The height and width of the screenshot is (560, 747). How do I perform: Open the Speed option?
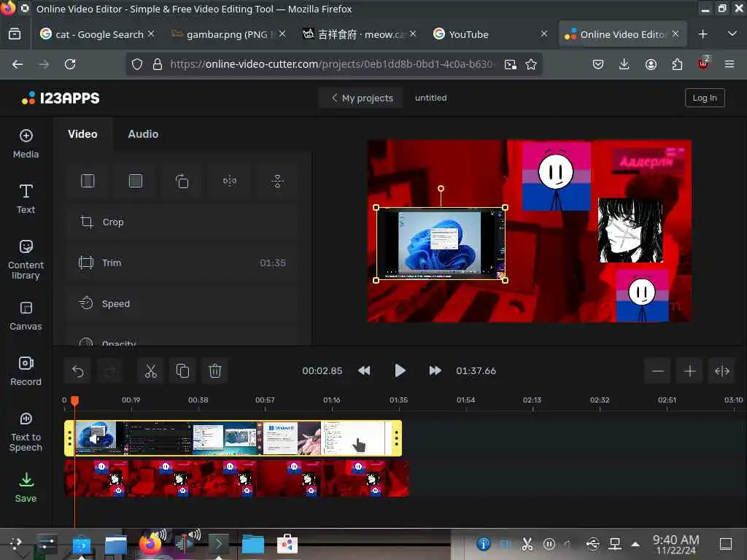[182, 304]
